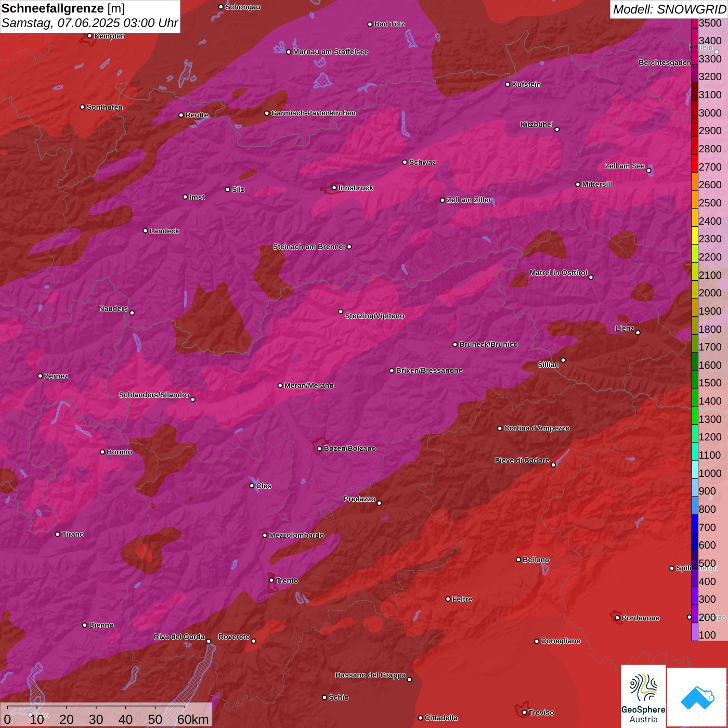
Task: Click the Bormio location dot
Action: pyautogui.click(x=102, y=452)
